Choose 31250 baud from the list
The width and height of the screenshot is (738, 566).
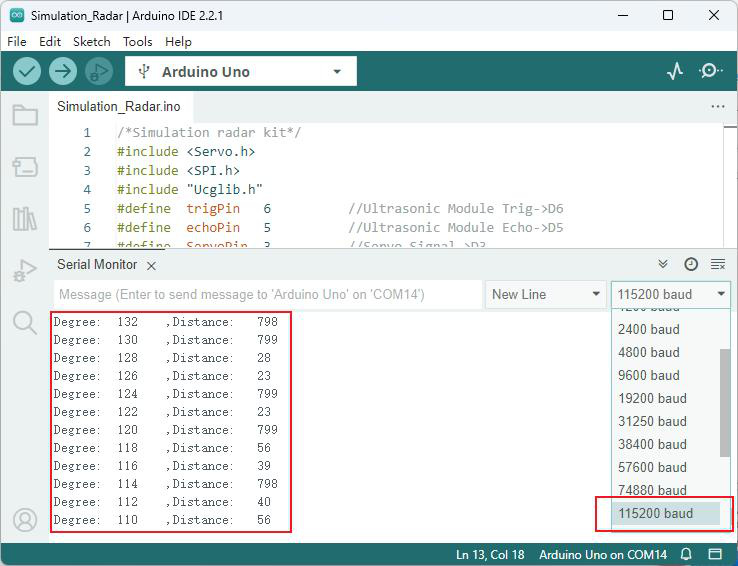pyautogui.click(x=666, y=422)
